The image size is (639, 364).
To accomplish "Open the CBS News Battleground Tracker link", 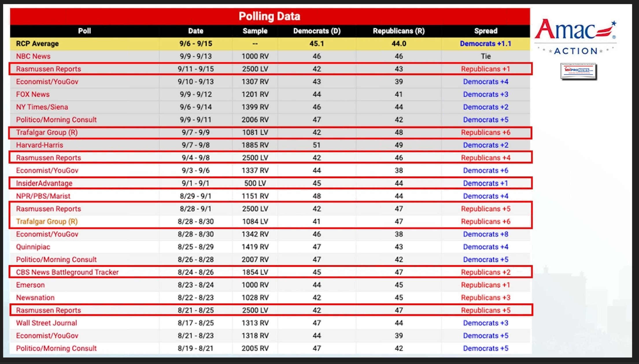I will 67,272.
